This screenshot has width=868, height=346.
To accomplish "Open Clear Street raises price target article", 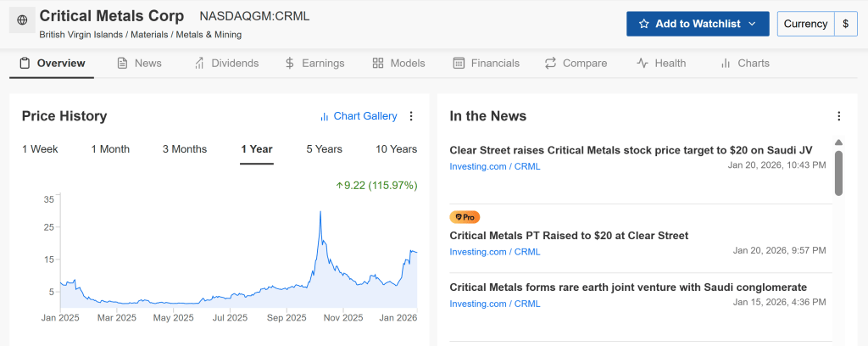I will coord(625,150).
